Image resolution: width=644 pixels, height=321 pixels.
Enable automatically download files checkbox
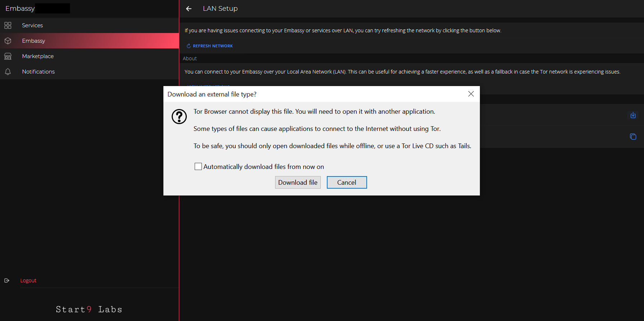(x=198, y=166)
